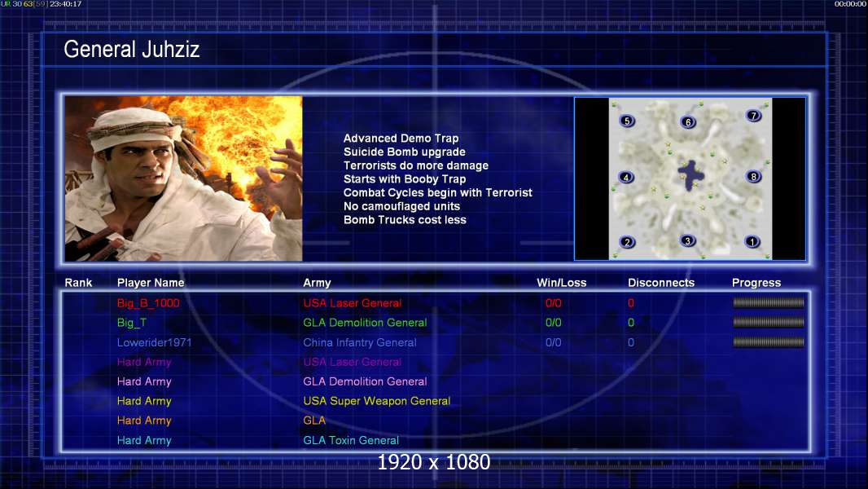Click the cyan Hard Army player name
868x489 pixels.
click(x=144, y=440)
